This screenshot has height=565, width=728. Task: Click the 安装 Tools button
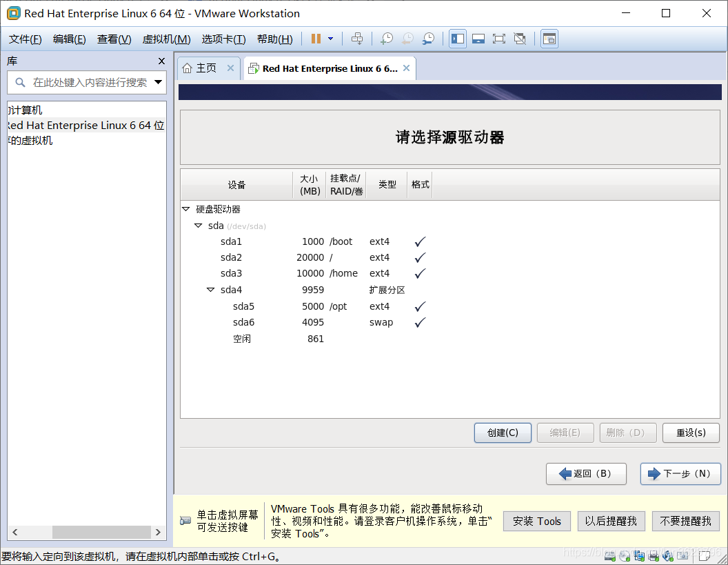point(537,522)
